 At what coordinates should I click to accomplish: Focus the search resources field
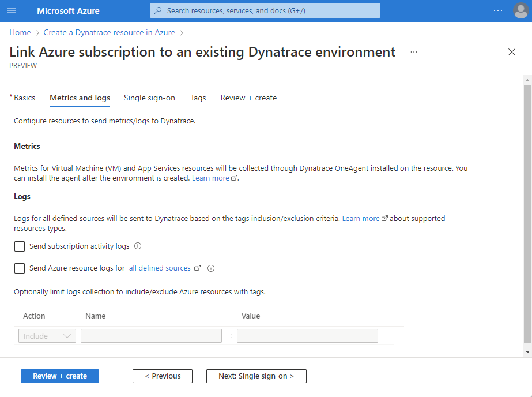pyautogui.click(x=265, y=10)
